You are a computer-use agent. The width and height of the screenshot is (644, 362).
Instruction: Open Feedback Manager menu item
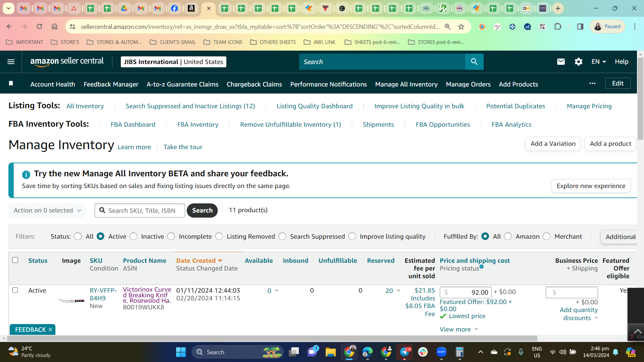point(111,84)
